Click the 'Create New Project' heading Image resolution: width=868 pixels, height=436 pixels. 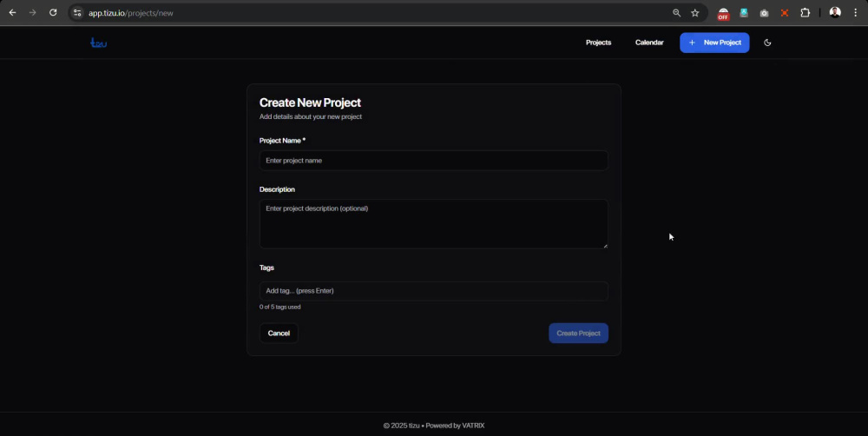(310, 102)
